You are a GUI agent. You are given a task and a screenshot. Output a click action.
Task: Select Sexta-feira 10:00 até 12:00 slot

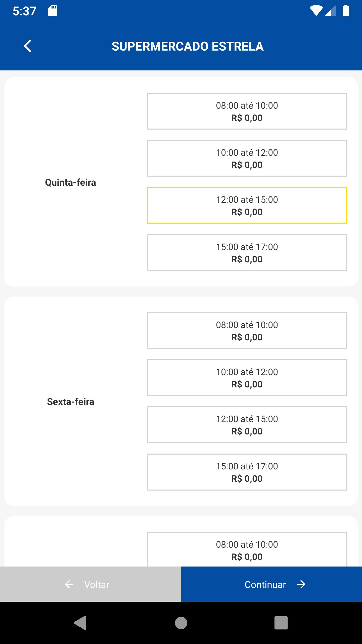point(247,378)
